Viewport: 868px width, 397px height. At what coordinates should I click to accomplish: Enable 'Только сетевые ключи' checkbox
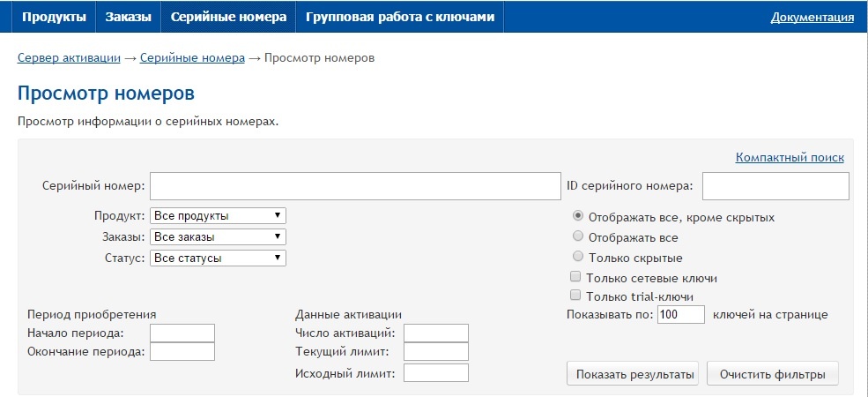(576, 277)
